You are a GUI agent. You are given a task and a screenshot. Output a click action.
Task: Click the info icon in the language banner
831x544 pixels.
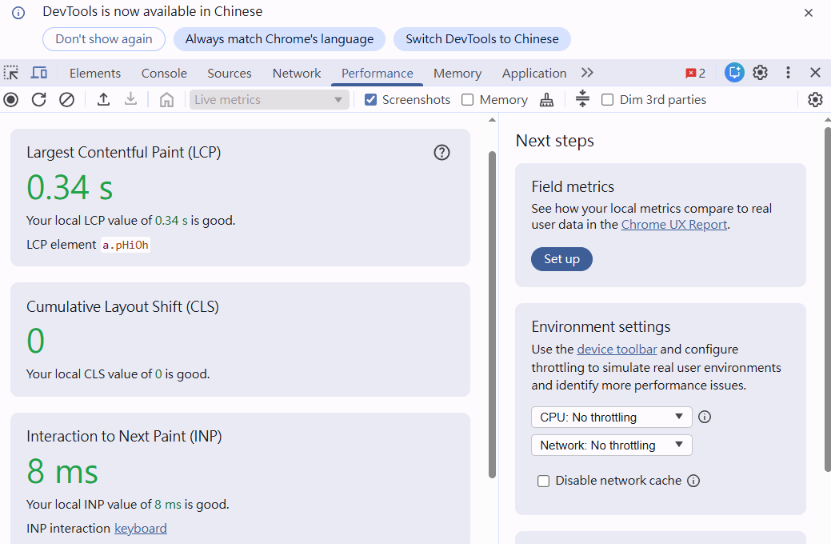click(19, 13)
